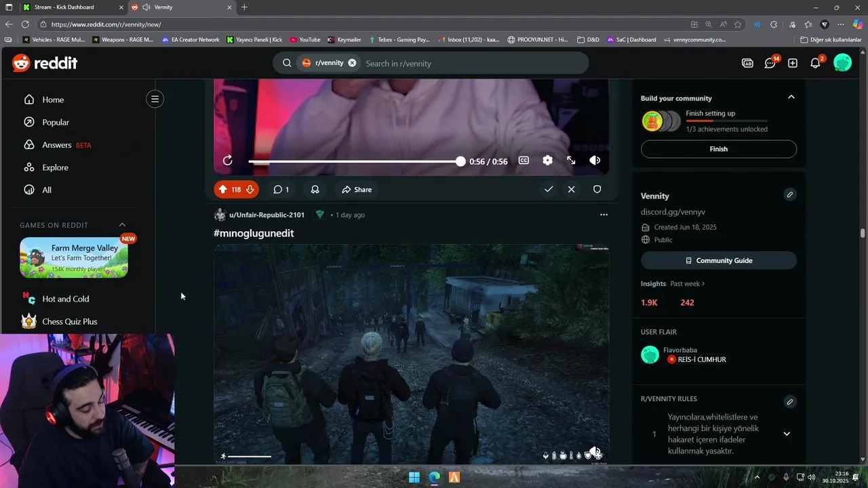Replay the finished video
The image size is (868, 488).
click(x=228, y=161)
